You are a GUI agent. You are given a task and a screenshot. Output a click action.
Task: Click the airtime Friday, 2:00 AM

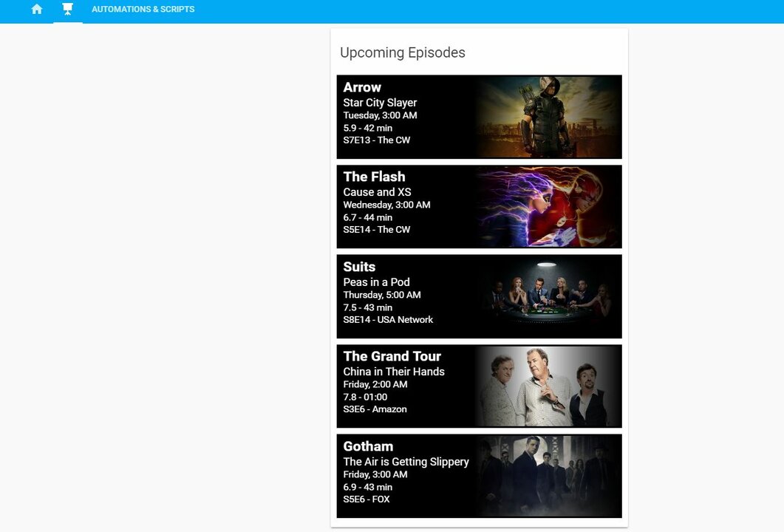coord(375,384)
